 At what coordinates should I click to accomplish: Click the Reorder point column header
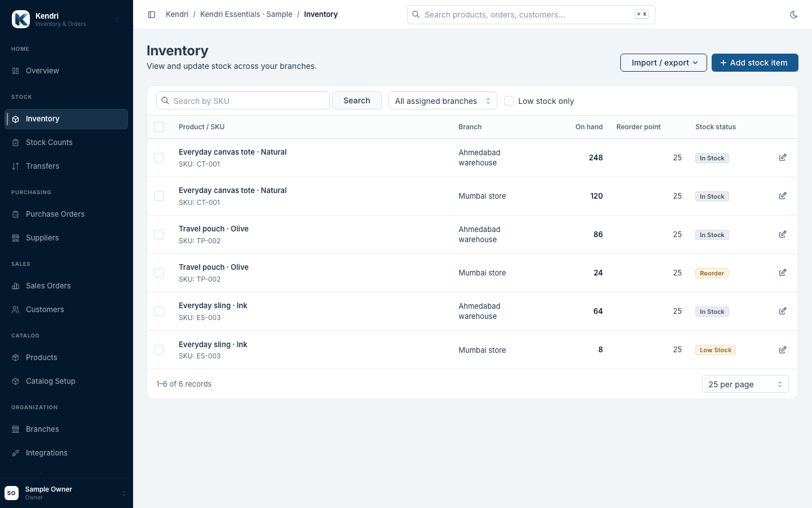638,127
